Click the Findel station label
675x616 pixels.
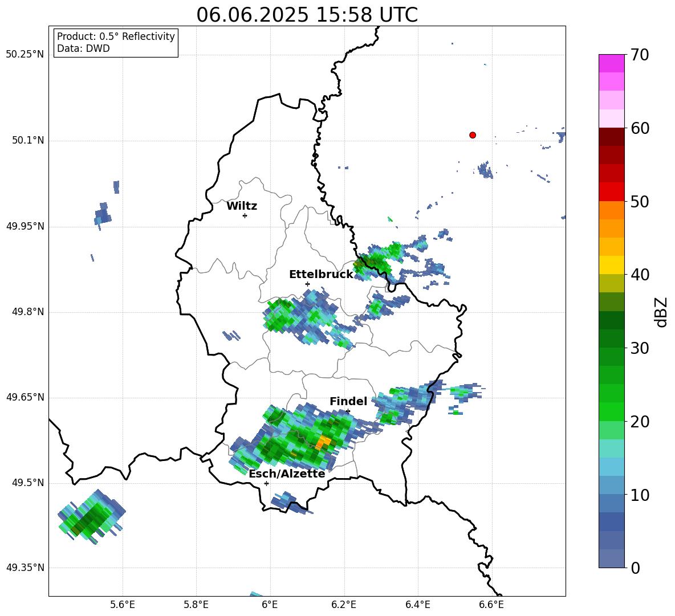point(348,401)
